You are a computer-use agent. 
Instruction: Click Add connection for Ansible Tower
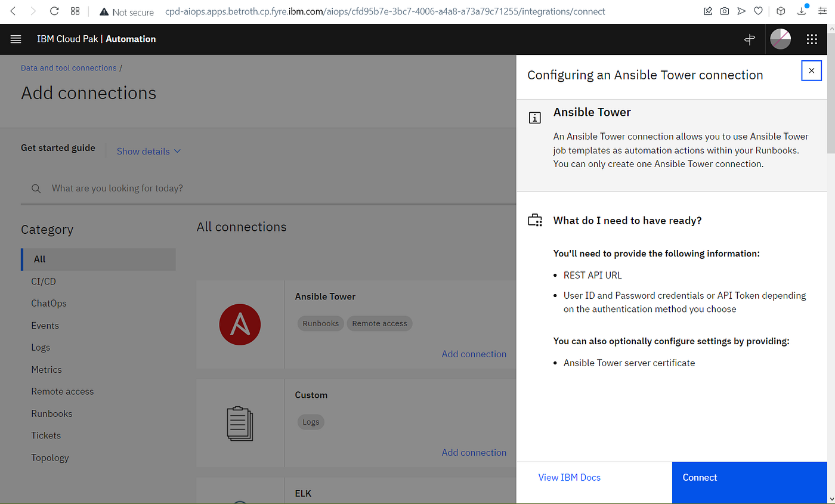[474, 354]
